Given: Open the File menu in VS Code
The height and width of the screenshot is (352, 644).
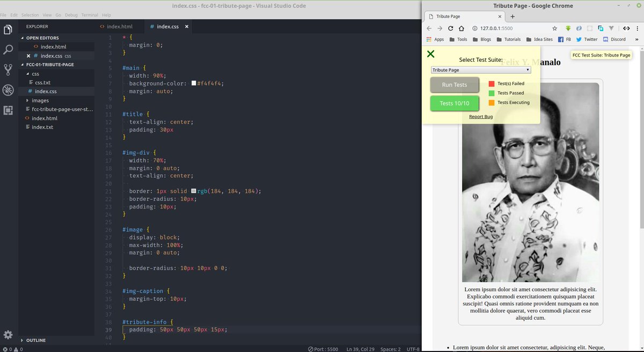Looking at the screenshot, I should point(4,15).
